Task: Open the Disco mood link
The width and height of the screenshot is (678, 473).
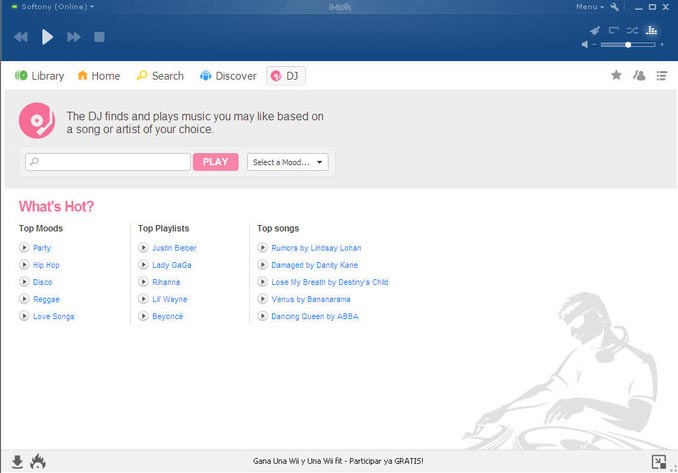Action: click(42, 282)
